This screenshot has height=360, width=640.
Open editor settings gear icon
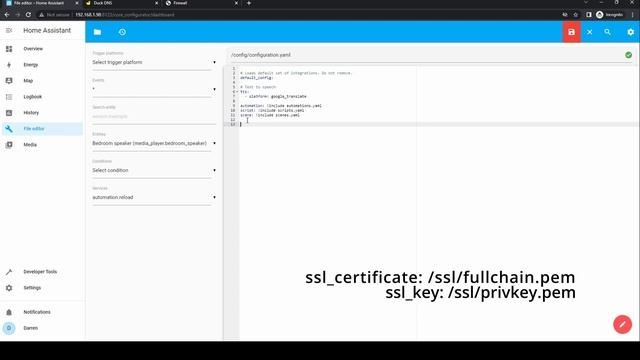tap(630, 32)
